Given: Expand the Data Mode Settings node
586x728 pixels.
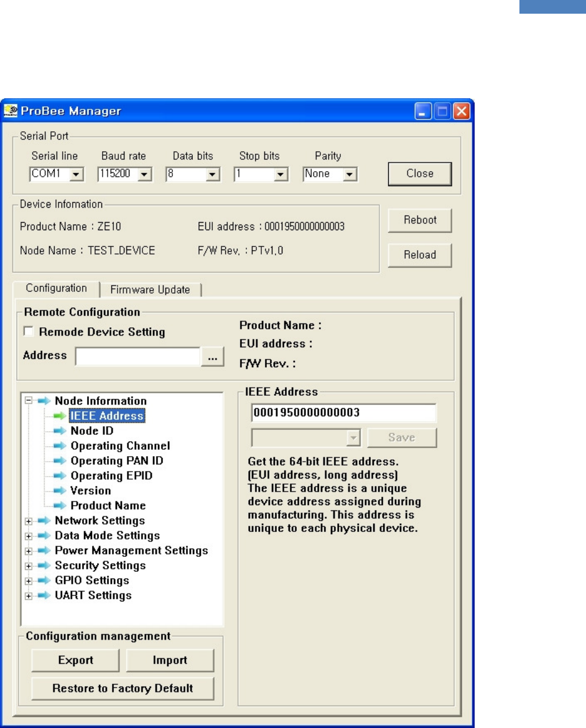Looking at the screenshot, I should 29,536.
